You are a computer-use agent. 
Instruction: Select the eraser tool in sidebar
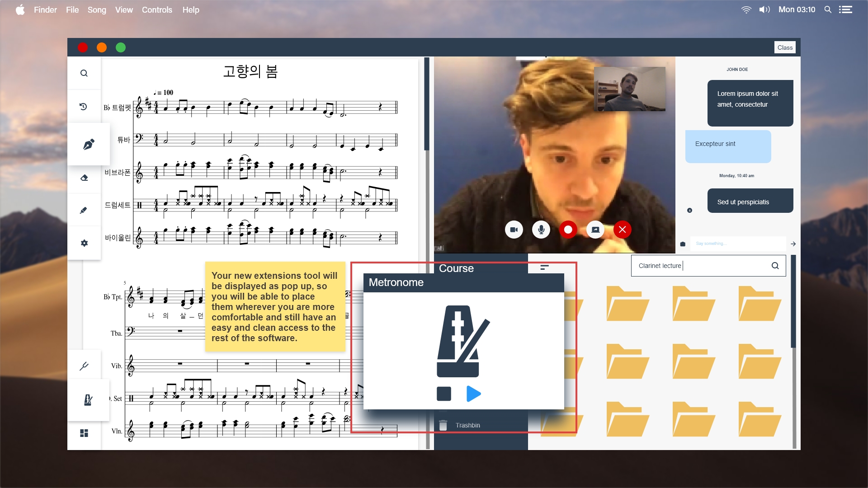tap(84, 178)
